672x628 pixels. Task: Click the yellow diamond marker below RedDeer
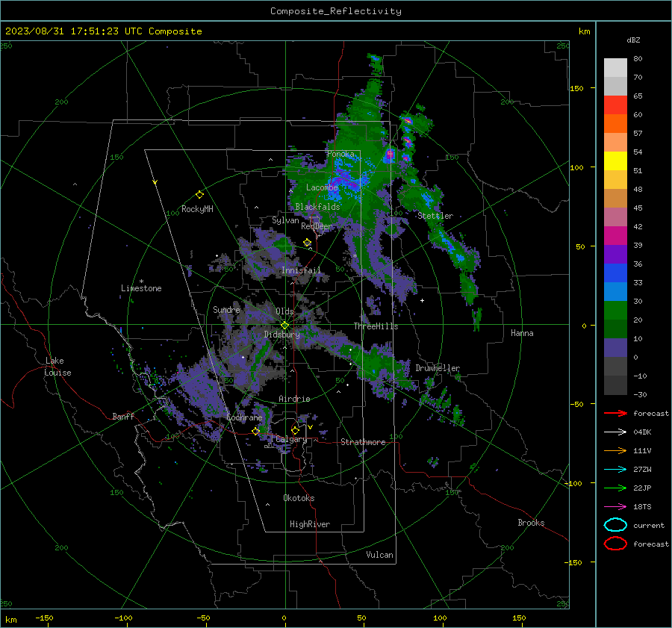308,243
